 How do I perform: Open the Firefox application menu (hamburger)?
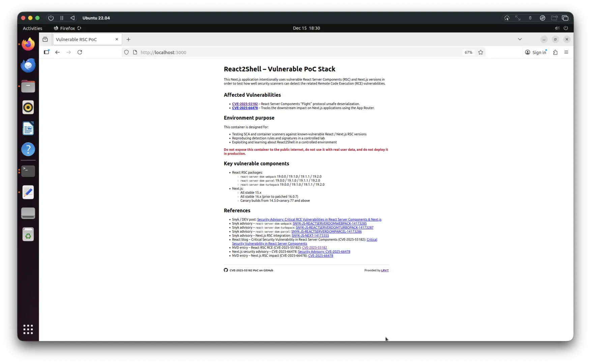click(566, 52)
